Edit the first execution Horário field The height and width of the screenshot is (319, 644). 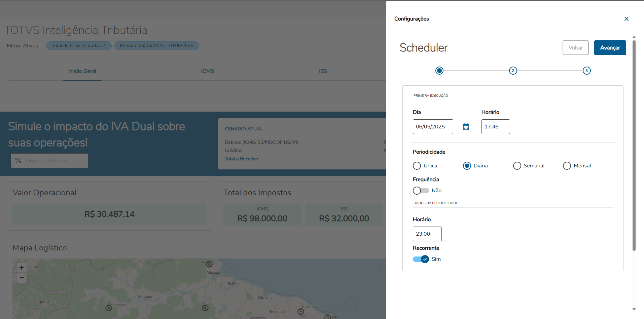coord(496,127)
